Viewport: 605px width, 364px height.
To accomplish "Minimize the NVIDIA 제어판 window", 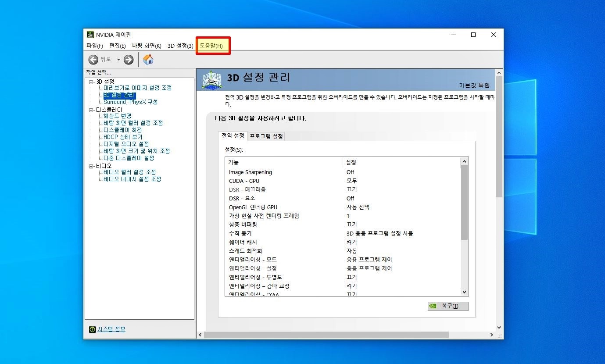I will pyautogui.click(x=453, y=35).
